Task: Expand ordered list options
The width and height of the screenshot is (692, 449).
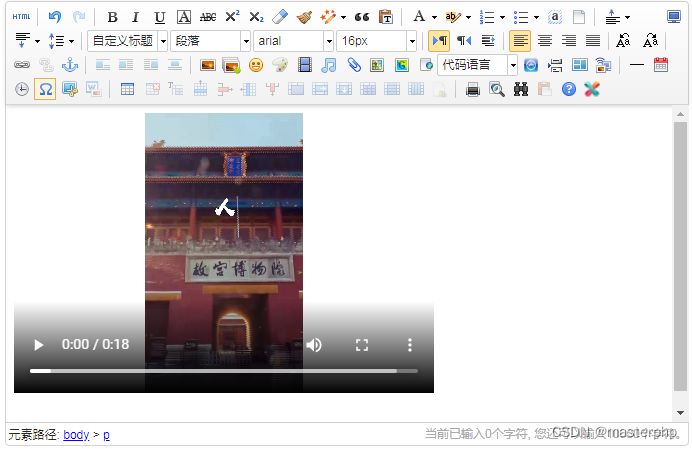Action: 502,18
